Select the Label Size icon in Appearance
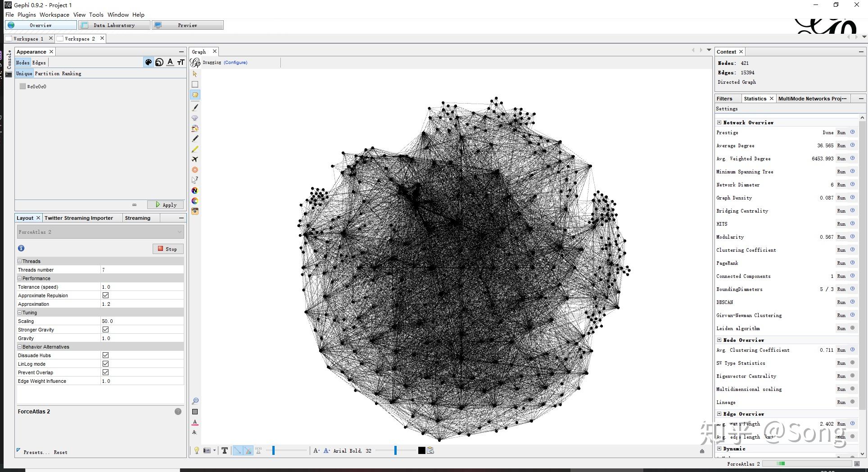Screen dimensions: 868x472 point(181,62)
